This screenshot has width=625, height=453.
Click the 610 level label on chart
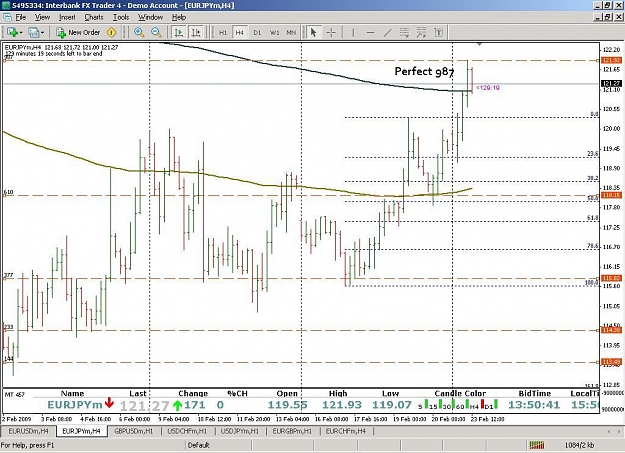[x=8, y=192]
